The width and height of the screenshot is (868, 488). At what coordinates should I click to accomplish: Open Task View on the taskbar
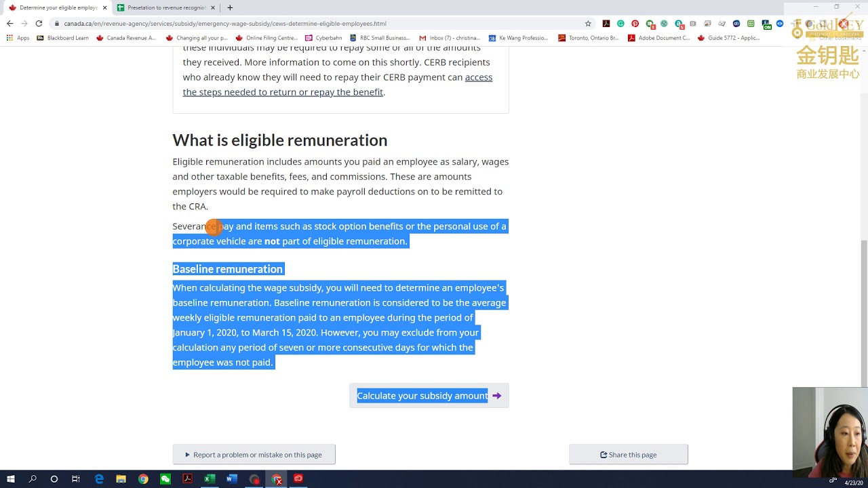(x=76, y=479)
